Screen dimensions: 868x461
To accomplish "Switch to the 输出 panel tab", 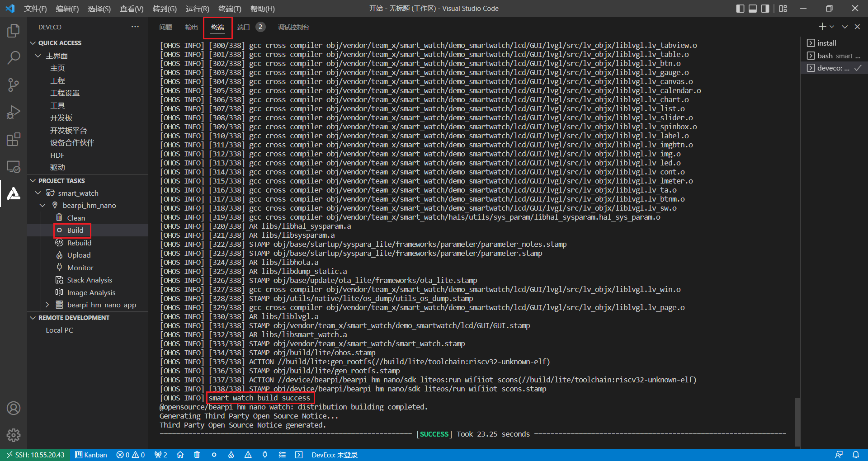I will 191,27.
